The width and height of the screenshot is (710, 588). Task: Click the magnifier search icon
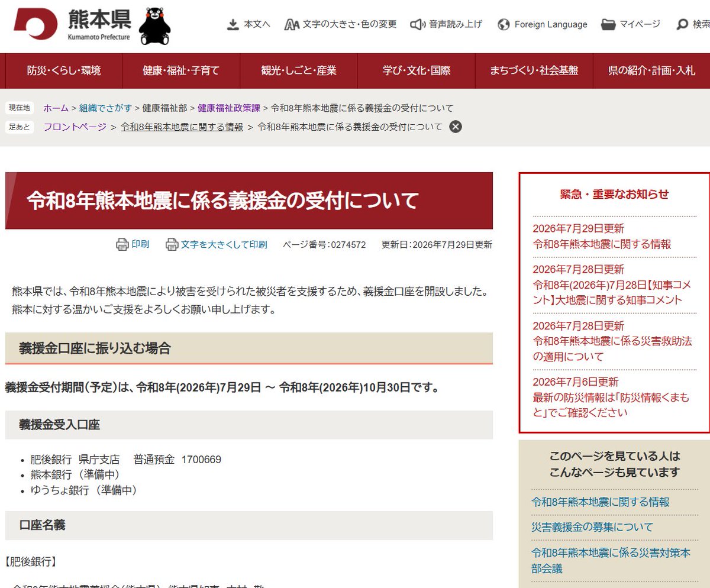pyautogui.click(x=682, y=24)
